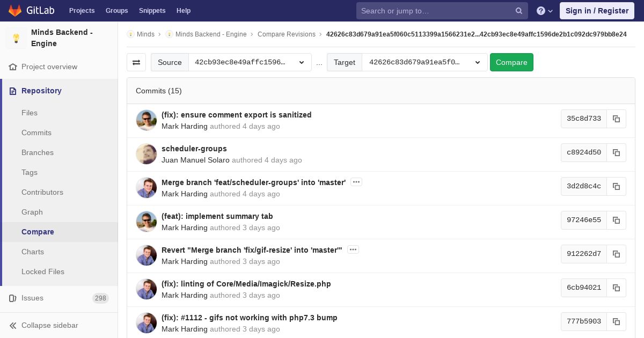
Task: Click the GitLab fox logo
Action: 15,11
